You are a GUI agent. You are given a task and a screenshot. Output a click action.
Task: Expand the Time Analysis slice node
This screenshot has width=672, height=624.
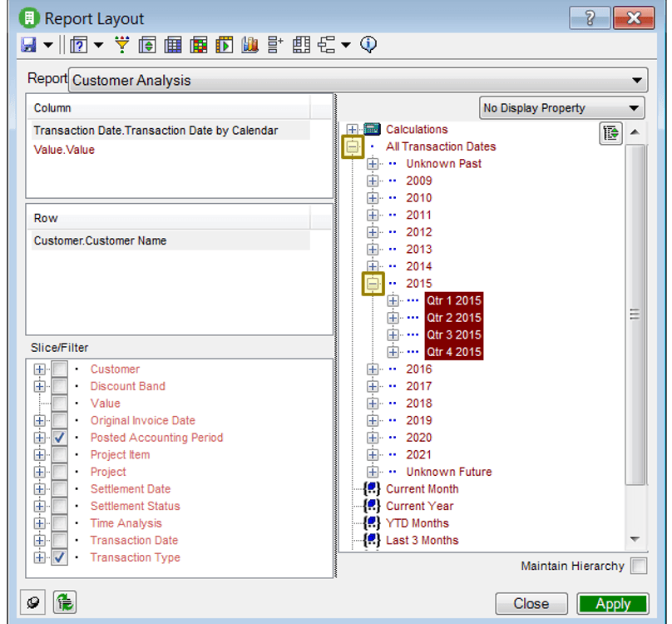point(39,523)
